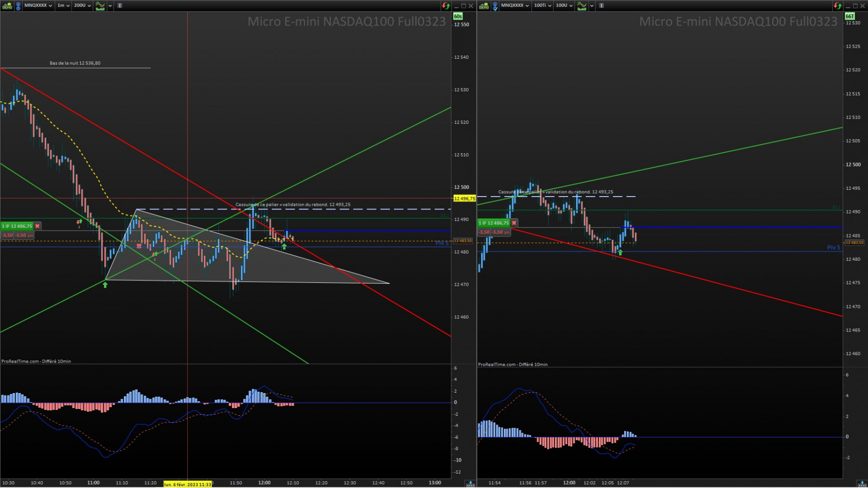Close position 1 @ 12 486,75 in left chart

click(x=37, y=226)
